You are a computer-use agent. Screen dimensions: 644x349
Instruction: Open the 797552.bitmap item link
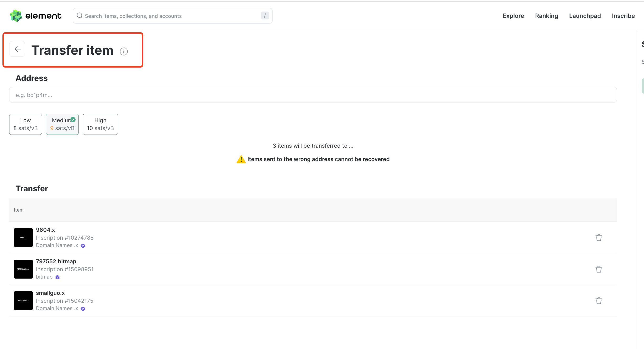pos(56,261)
